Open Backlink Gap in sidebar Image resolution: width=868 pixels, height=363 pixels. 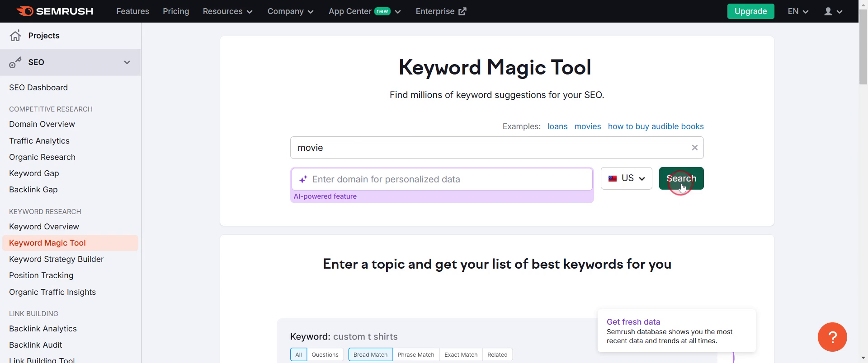tap(33, 190)
